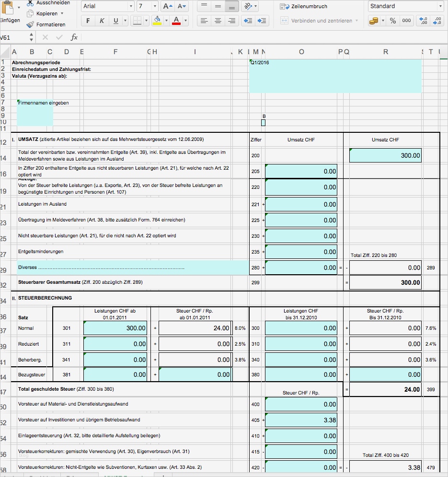Image resolution: width=448 pixels, height=477 pixels.
Task: Apply percent style number format
Action: (x=393, y=21)
